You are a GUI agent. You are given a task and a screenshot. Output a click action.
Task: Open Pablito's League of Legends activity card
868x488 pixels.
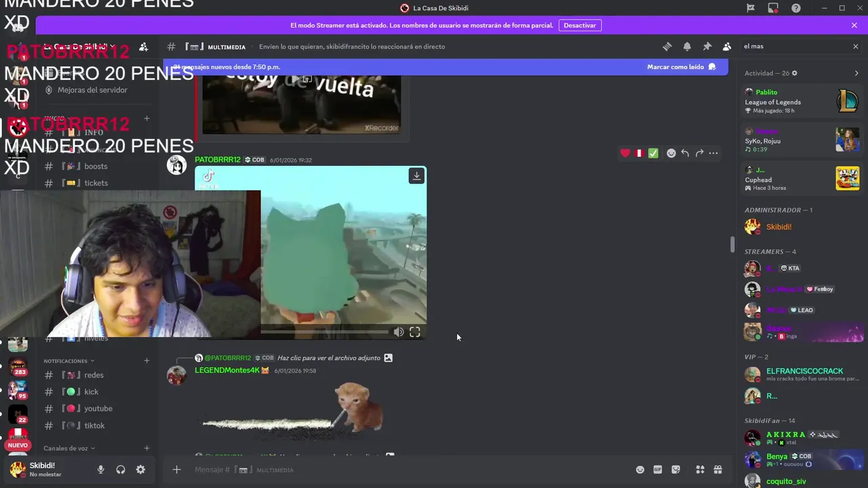802,102
